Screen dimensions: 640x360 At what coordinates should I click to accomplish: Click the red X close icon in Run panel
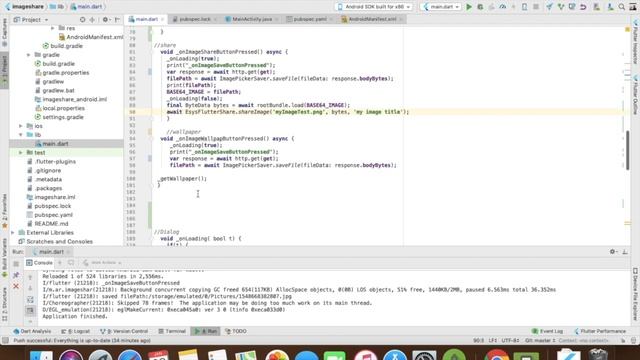tap(16, 287)
